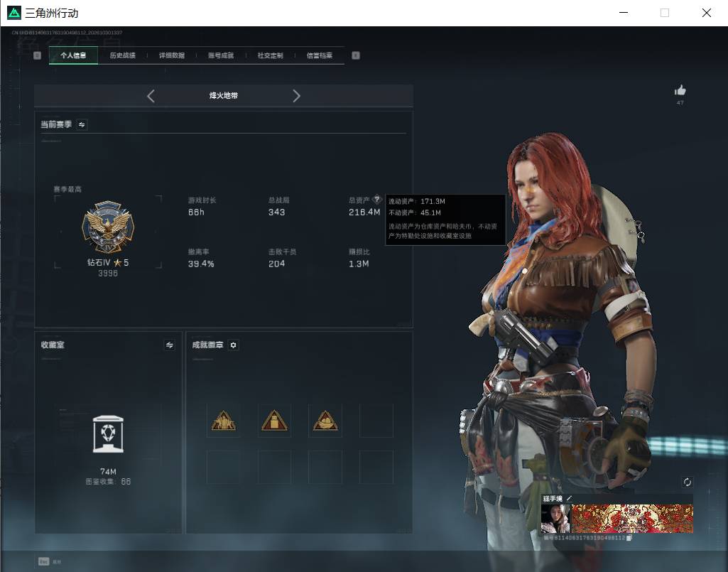
Task: Open the 社交定制 tab
Action: pyautogui.click(x=270, y=55)
